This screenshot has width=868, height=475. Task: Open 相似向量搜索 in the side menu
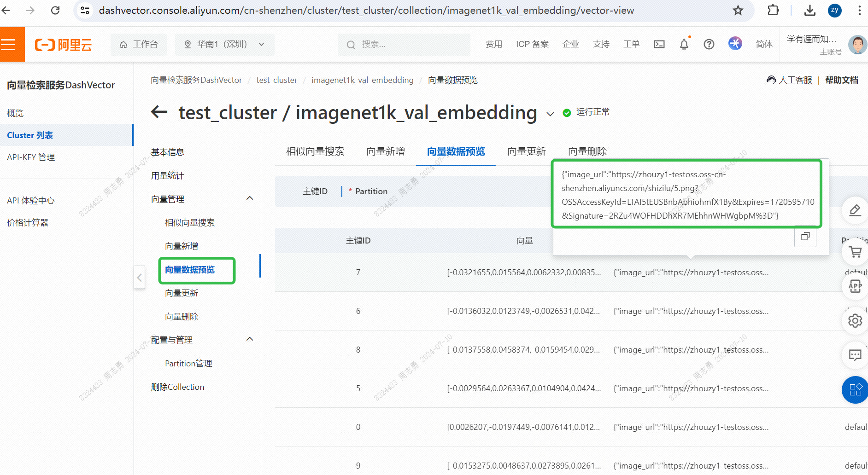click(190, 223)
